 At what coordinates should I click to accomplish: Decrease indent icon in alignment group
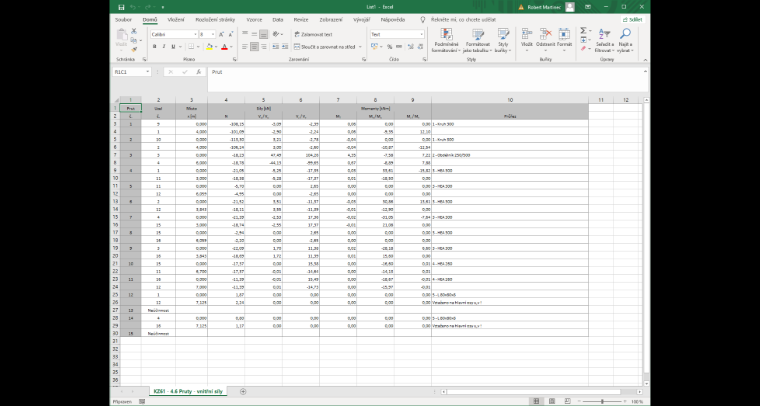(276, 47)
